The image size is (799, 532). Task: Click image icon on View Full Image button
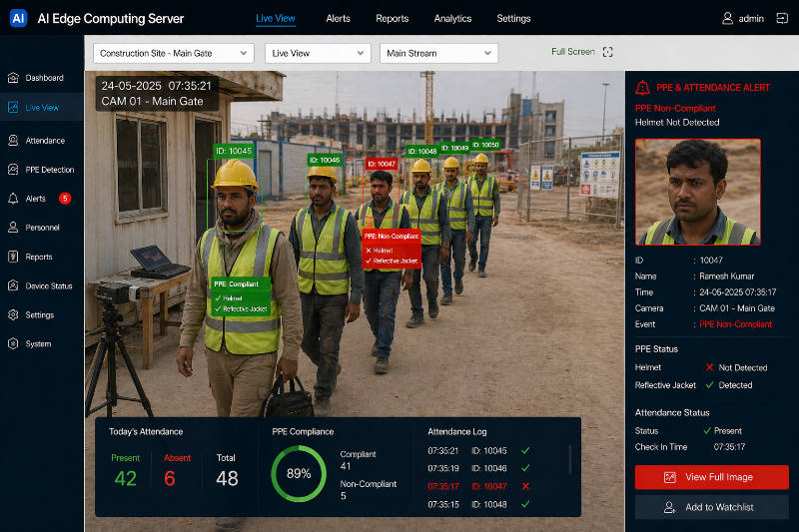click(x=669, y=477)
